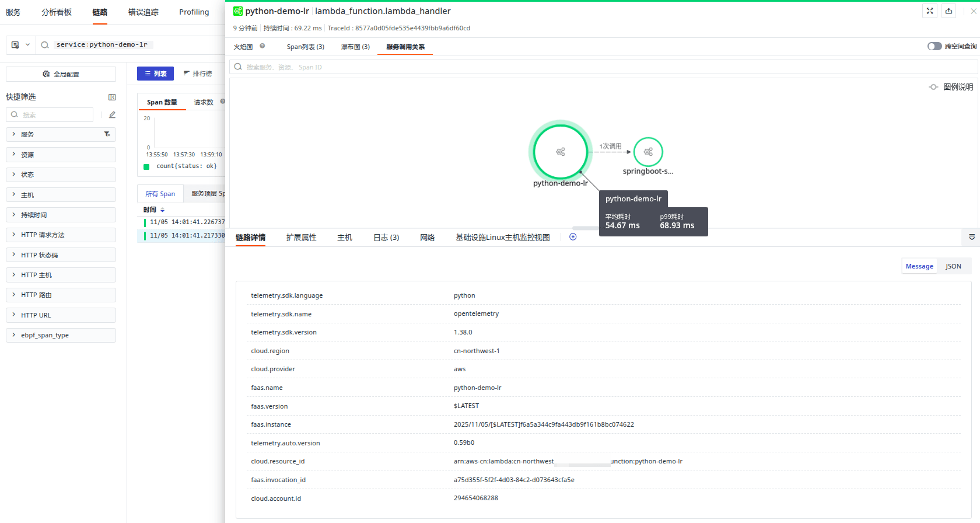Click the clear filter icon on 服务 row
Viewport: 980px width, 523px height.
[107, 134]
